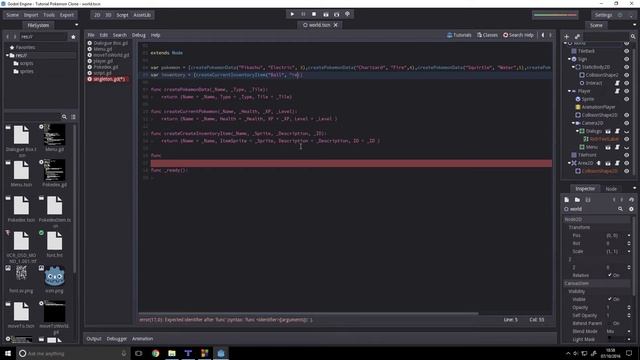Click the Inspector property search magnifier
This screenshot has height=360, width=640.
[620, 209]
